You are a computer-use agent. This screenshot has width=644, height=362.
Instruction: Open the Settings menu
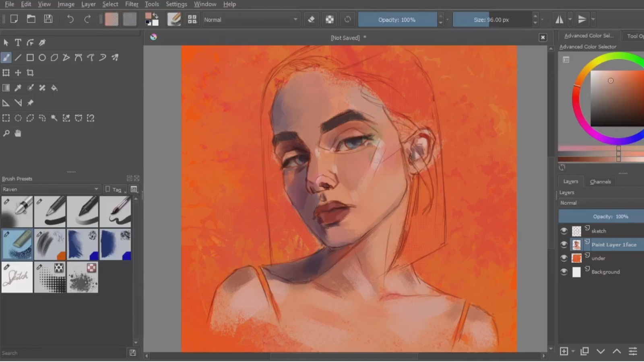pyautogui.click(x=176, y=4)
